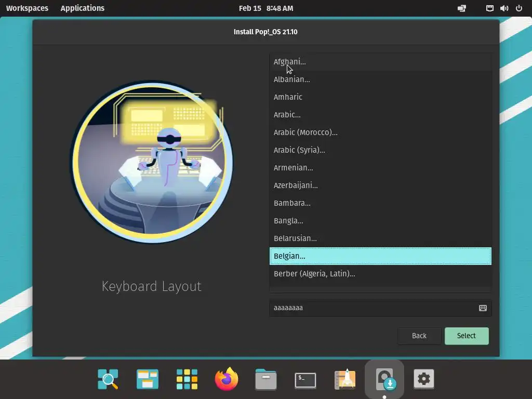Viewport: 532px width, 399px height.
Task: Choose the Amharic keyboard layout
Action: (380, 97)
